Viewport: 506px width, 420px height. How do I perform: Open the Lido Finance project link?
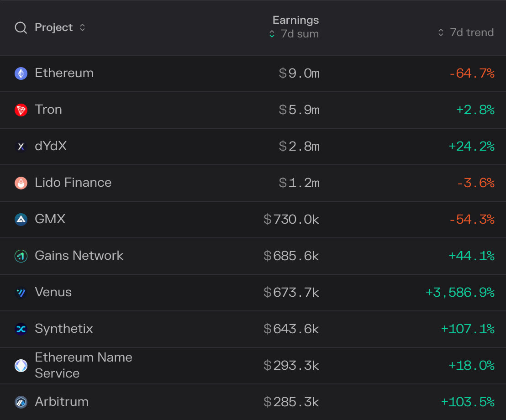click(x=73, y=183)
